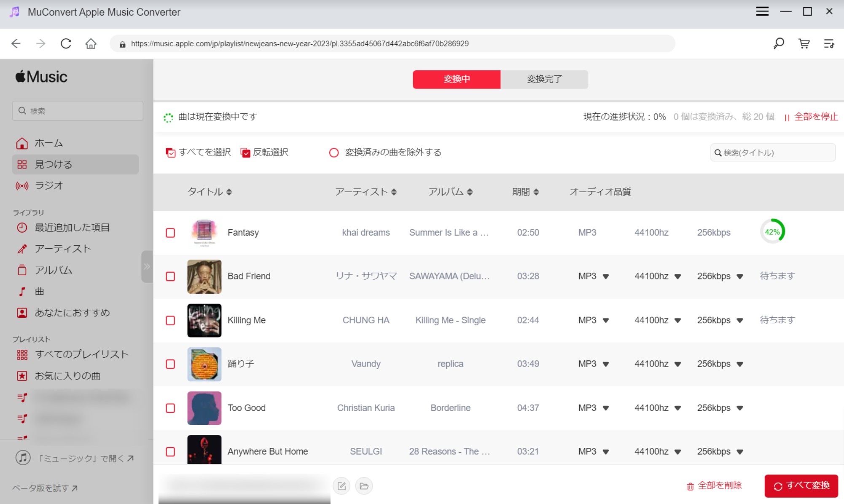Switch to the 変換中 tab
Image resolution: width=844 pixels, height=504 pixels.
(457, 79)
